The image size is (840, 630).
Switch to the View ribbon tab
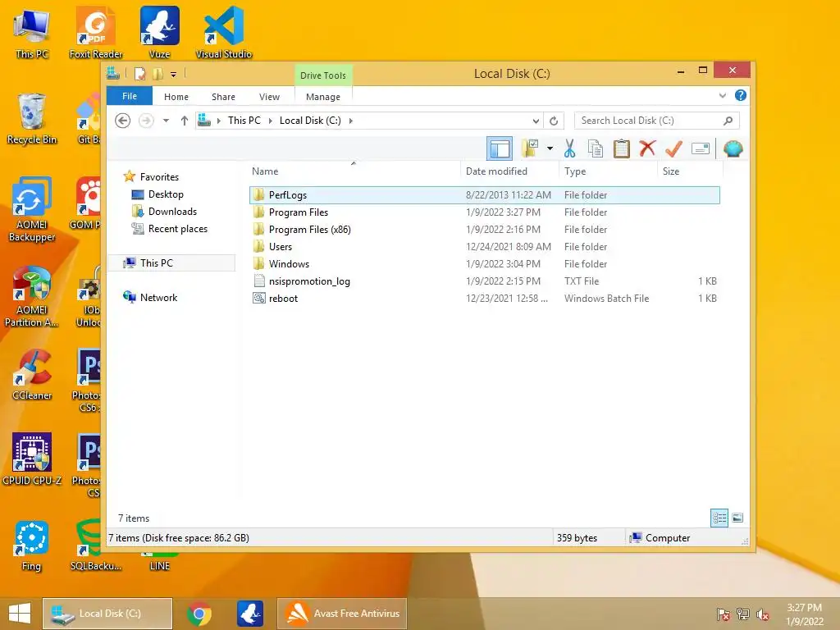coord(269,97)
